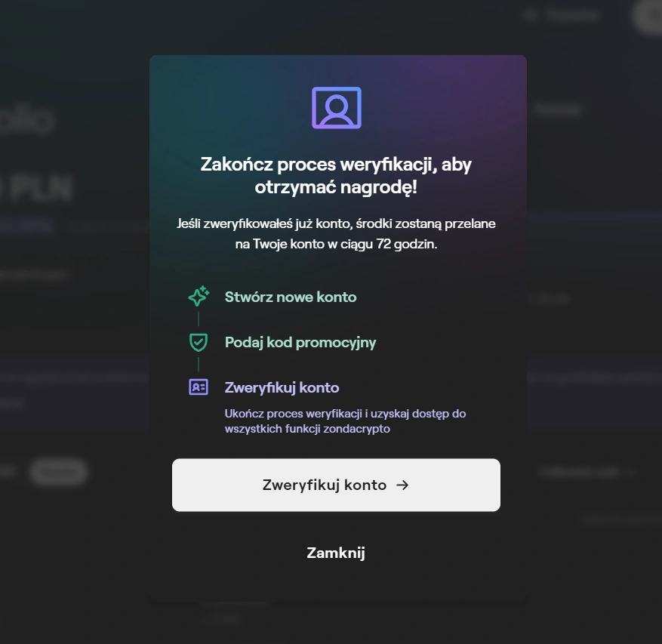Open the blurred dropdown behind dialog's right side
The height and width of the screenshot is (644, 662).
pos(587,472)
